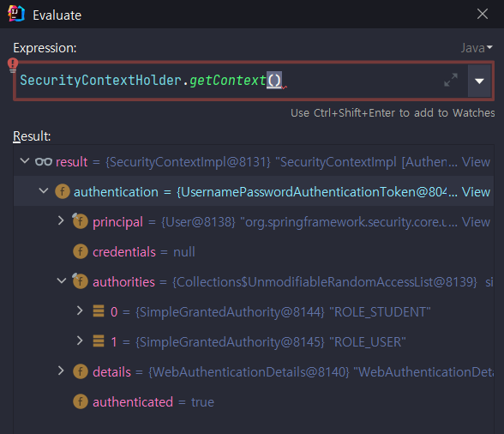504x434 pixels.
Task: Click the field icon next to authentication
Action: click(63, 191)
